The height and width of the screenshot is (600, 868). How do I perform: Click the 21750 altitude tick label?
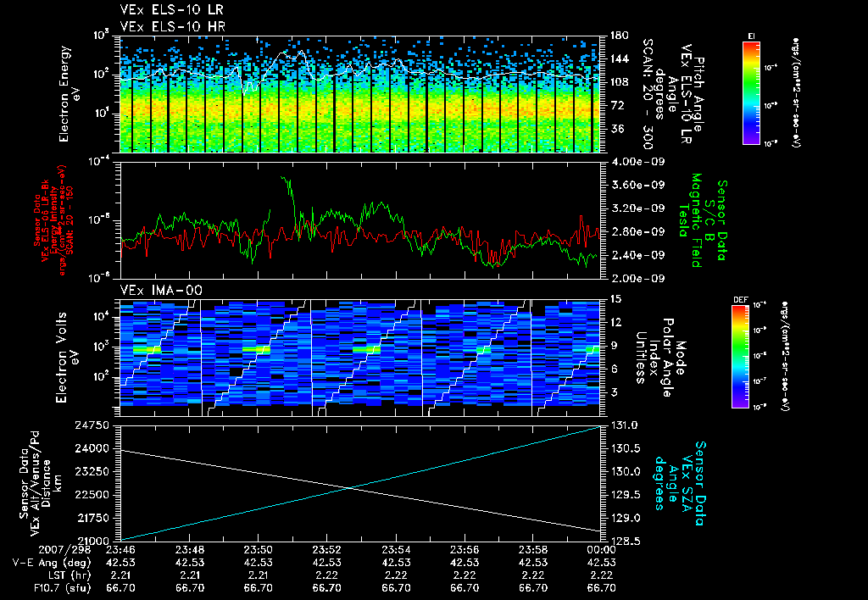tap(92, 518)
